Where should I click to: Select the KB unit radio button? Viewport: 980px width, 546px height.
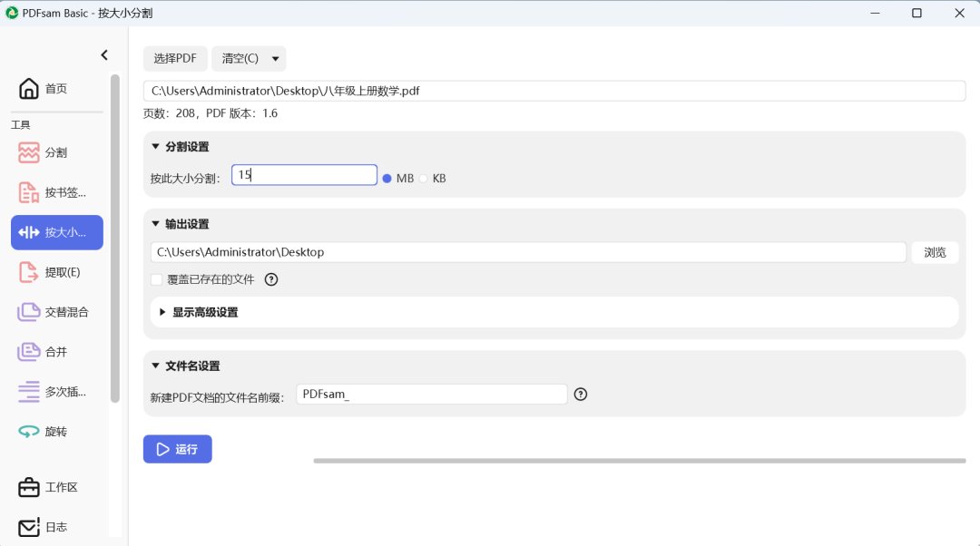[424, 179]
